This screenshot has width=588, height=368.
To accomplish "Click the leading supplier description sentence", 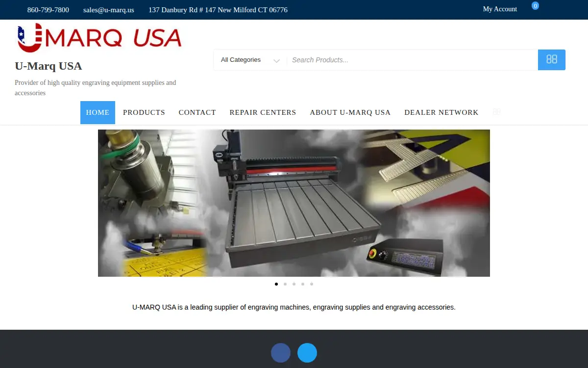I will point(294,307).
